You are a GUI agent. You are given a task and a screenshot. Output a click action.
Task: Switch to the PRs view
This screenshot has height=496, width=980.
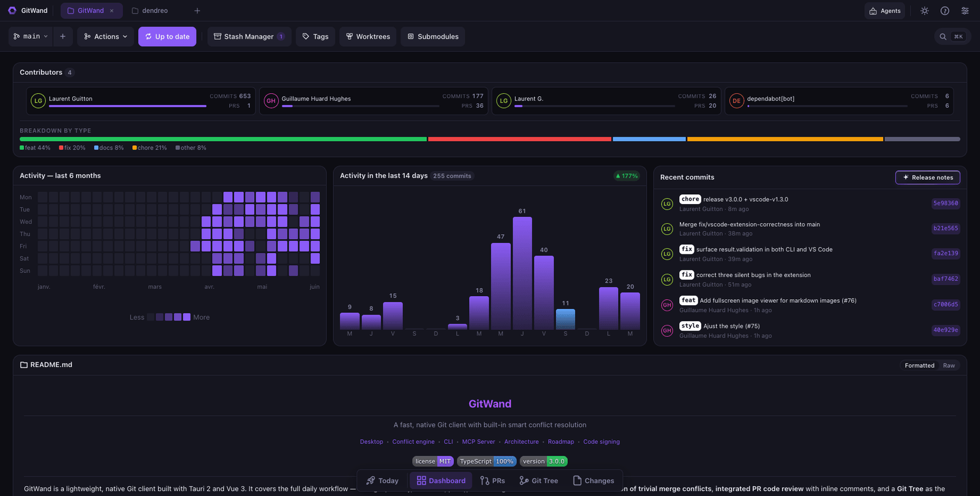(x=492, y=481)
